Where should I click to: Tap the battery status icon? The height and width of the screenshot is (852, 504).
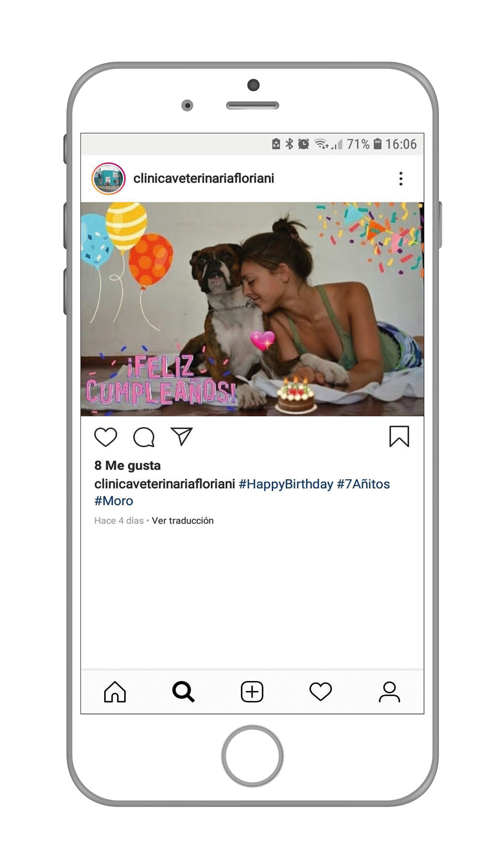pyautogui.click(x=378, y=144)
